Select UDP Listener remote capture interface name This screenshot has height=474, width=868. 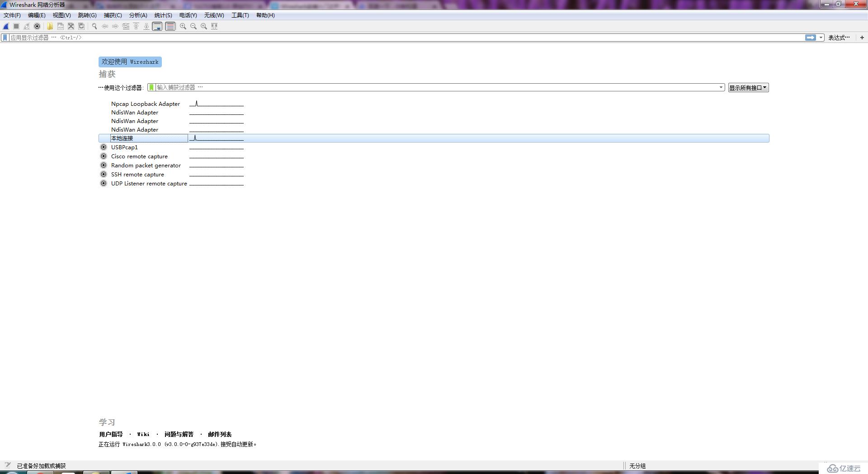pyautogui.click(x=149, y=183)
